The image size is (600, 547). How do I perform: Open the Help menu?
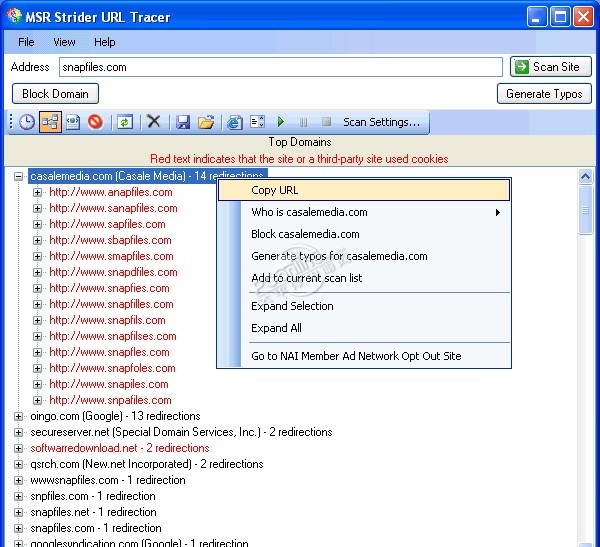click(x=104, y=42)
